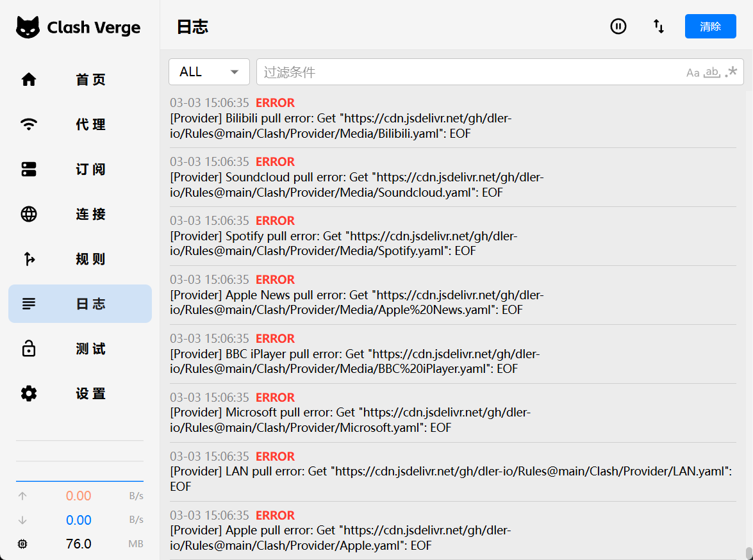Click the Clash Verge cat logo

coord(28,28)
